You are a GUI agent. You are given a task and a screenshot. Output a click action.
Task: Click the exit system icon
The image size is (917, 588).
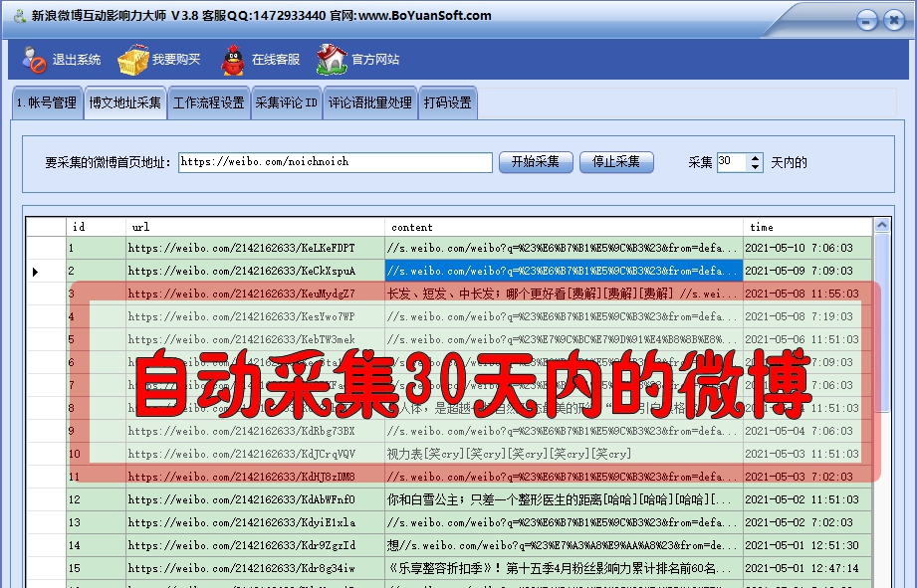tap(34, 60)
